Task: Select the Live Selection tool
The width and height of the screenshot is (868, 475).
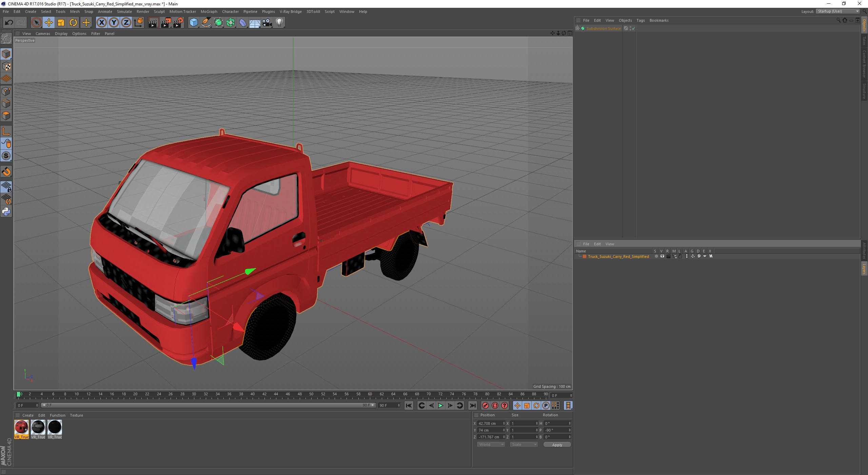Action: [x=36, y=23]
